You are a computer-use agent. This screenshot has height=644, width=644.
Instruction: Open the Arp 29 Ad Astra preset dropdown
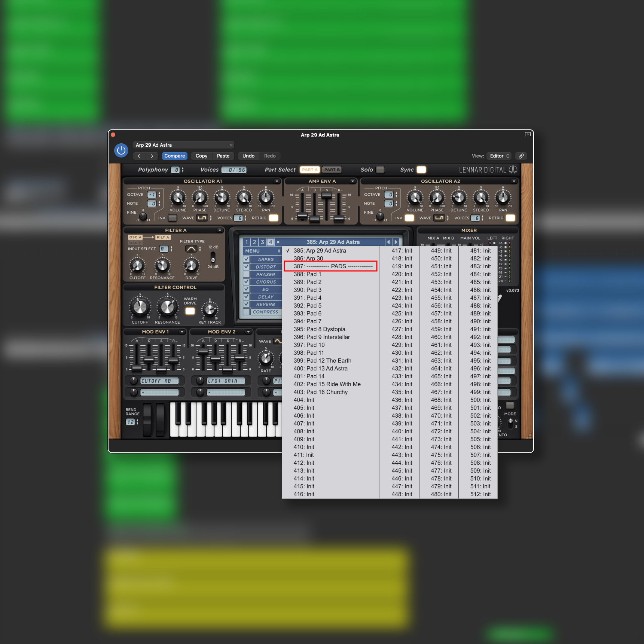[183, 145]
